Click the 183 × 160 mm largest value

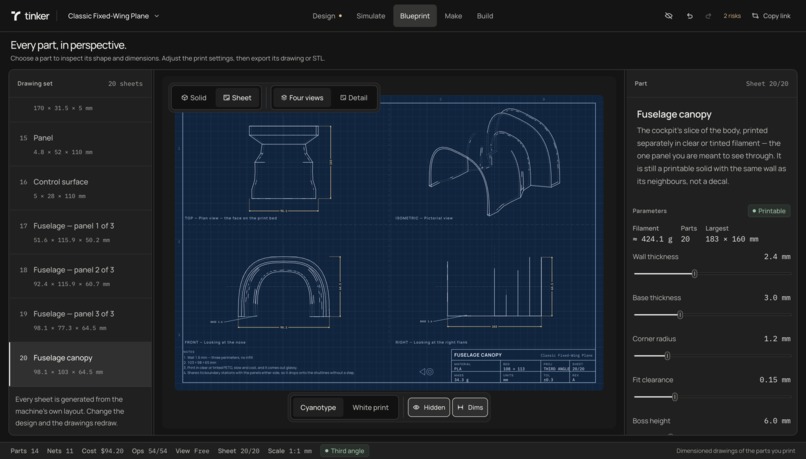[731, 239]
